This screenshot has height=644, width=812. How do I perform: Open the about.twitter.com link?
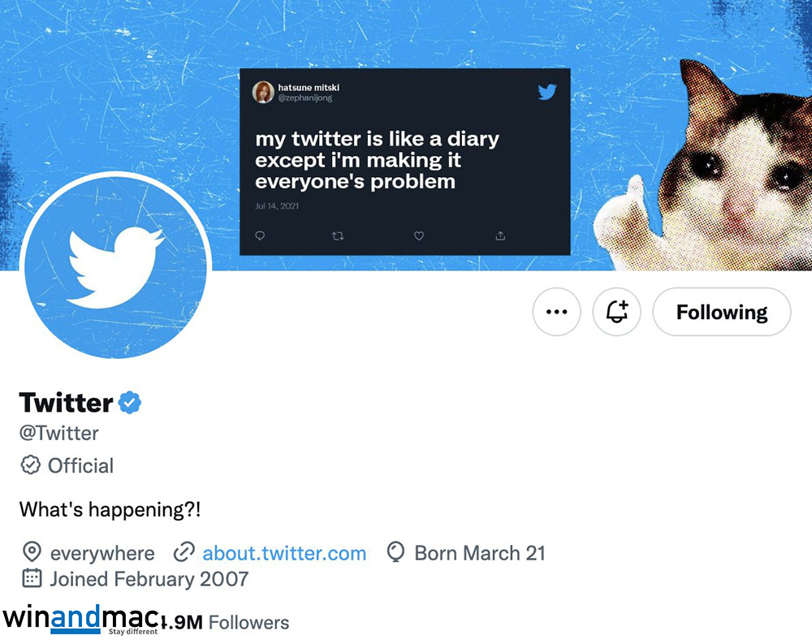(284, 553)
